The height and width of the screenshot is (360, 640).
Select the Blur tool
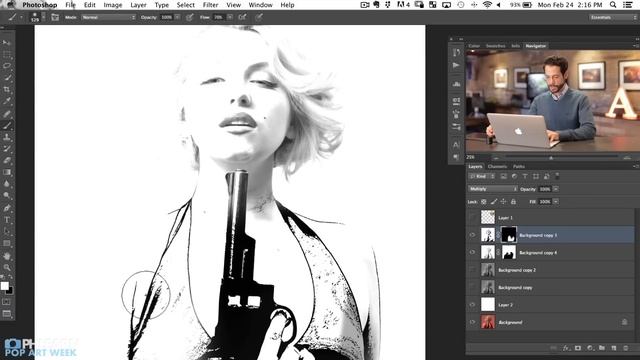[7, 184]
